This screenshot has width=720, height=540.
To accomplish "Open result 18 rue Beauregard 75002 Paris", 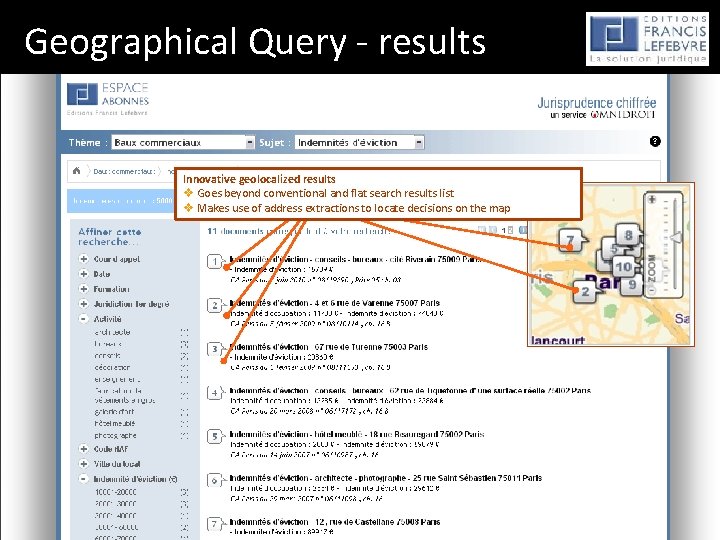I will coord(357,434).
